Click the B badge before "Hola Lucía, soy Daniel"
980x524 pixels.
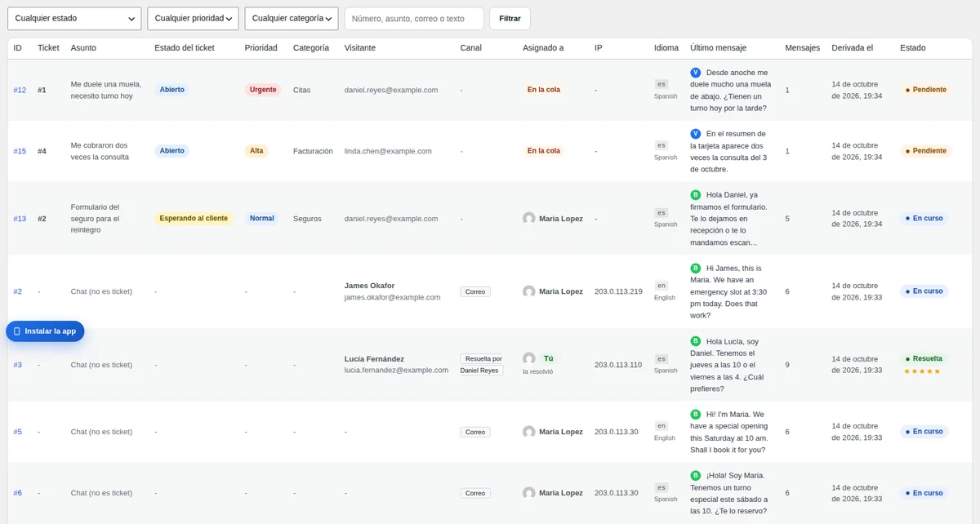point(696,341)
